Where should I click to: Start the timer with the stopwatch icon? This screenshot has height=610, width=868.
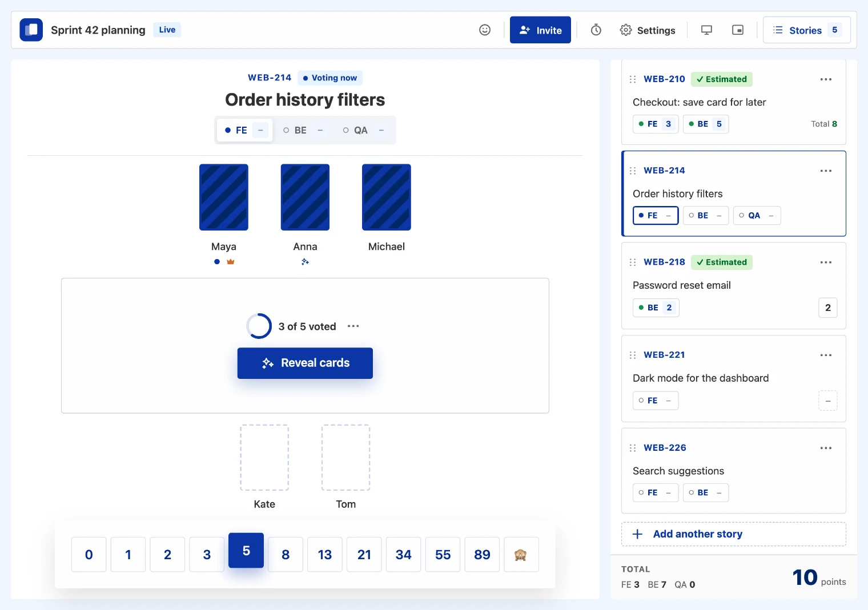click(x=596, y=30)
